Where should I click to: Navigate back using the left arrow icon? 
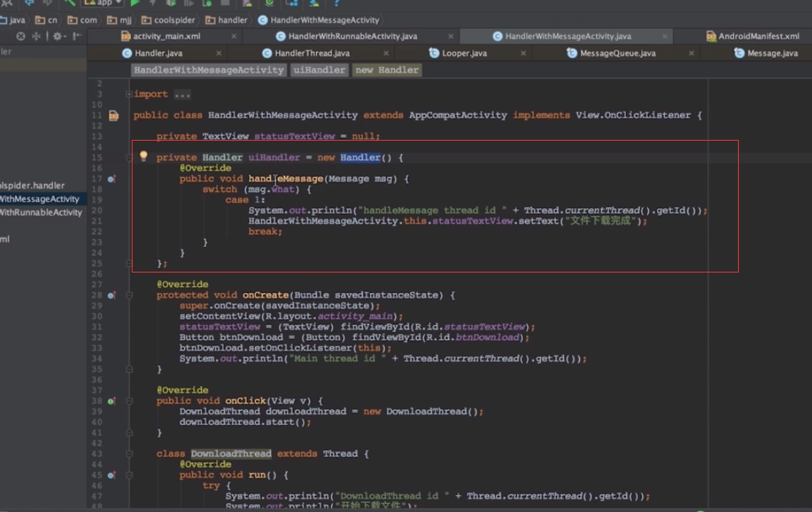(28, 4)
